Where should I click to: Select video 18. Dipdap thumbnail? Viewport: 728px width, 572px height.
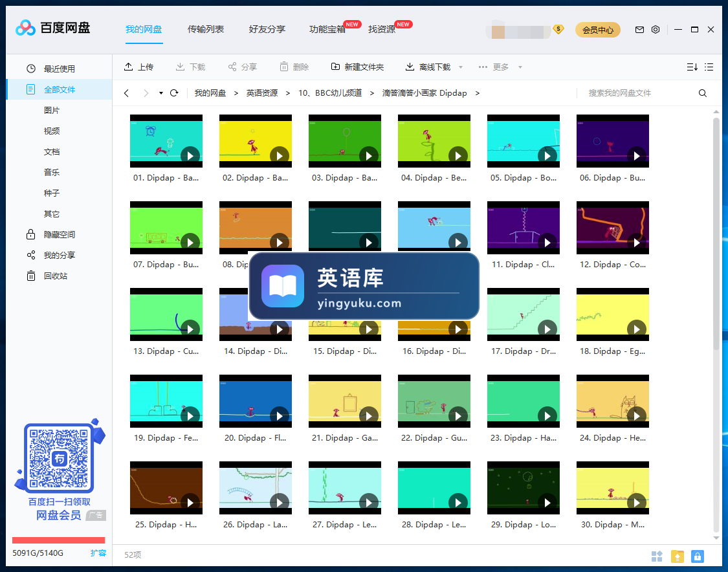[612, 314]
